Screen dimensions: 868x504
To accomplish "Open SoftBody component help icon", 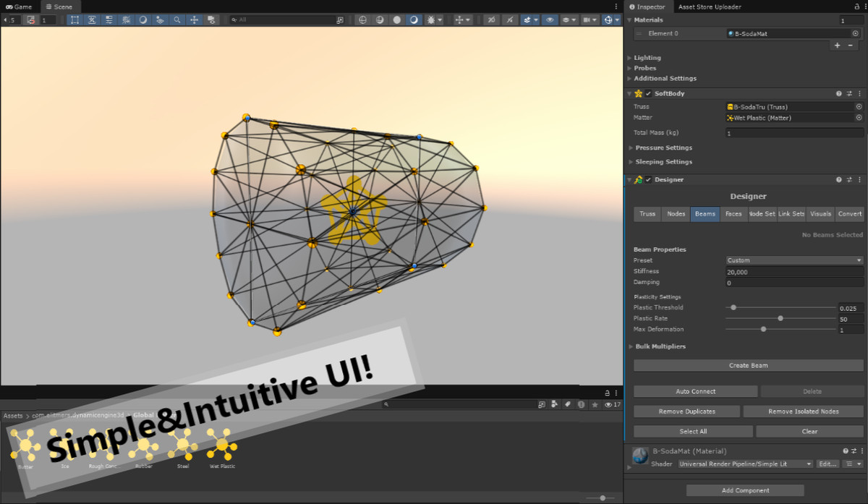I will tap(839, 93).
